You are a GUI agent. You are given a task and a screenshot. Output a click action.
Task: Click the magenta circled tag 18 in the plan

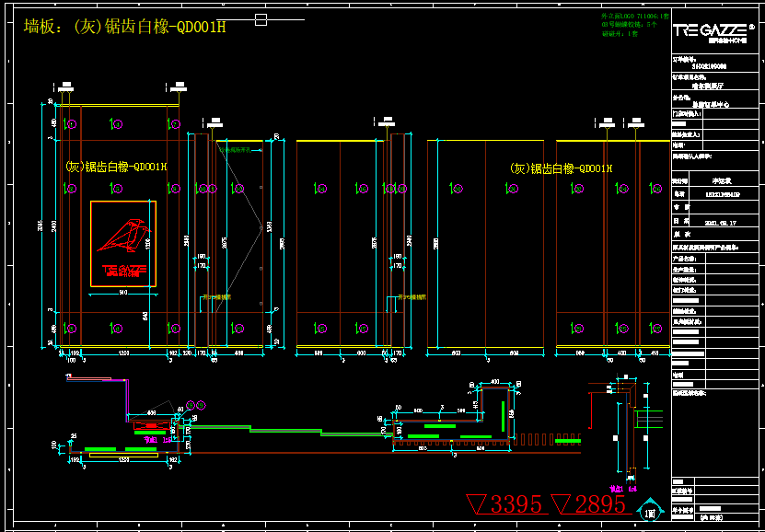tap(190, 405)
